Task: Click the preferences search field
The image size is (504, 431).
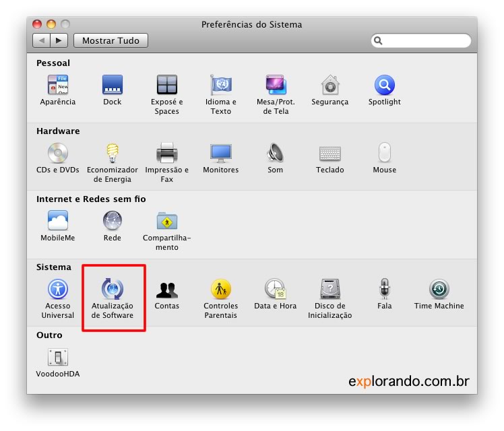Action: pyautogui.click(x=420, y=40)
